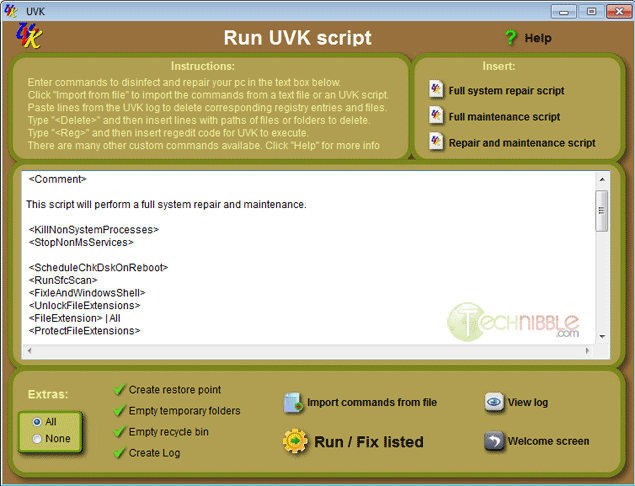Choose Import commands from file label

[372, 403]
